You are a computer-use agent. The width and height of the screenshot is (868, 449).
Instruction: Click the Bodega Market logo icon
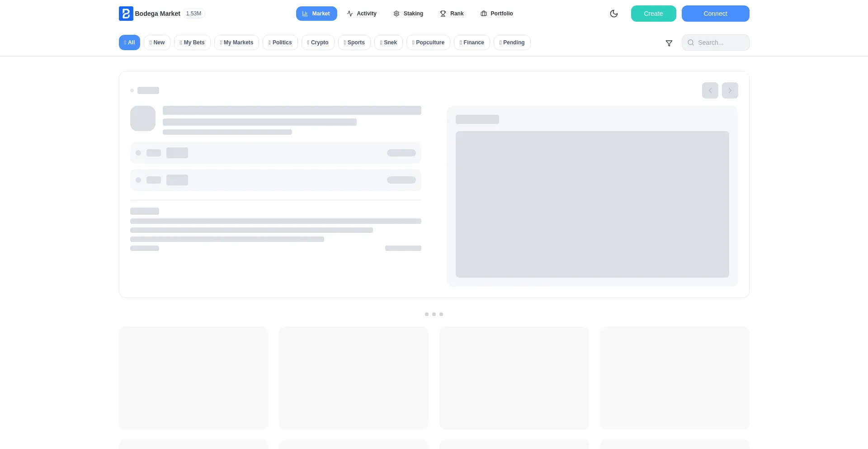126,14
